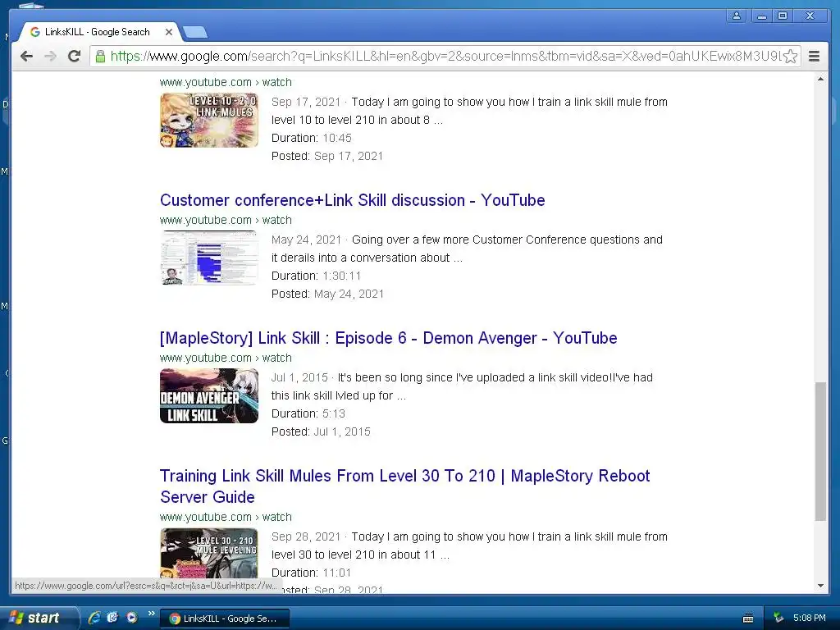840x630 pixels.
Task: Click the scroll down arrow of the page scrollbar
Action: coord(820,586)
